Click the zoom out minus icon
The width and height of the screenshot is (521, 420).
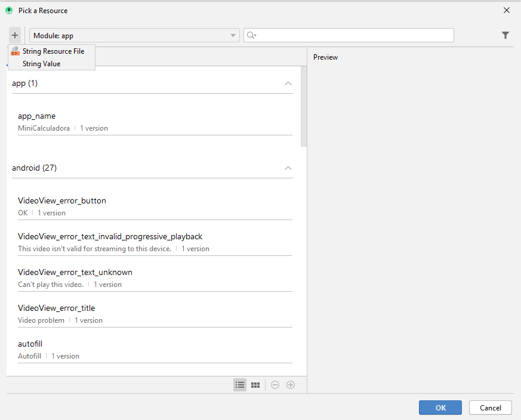coord(275,385)
